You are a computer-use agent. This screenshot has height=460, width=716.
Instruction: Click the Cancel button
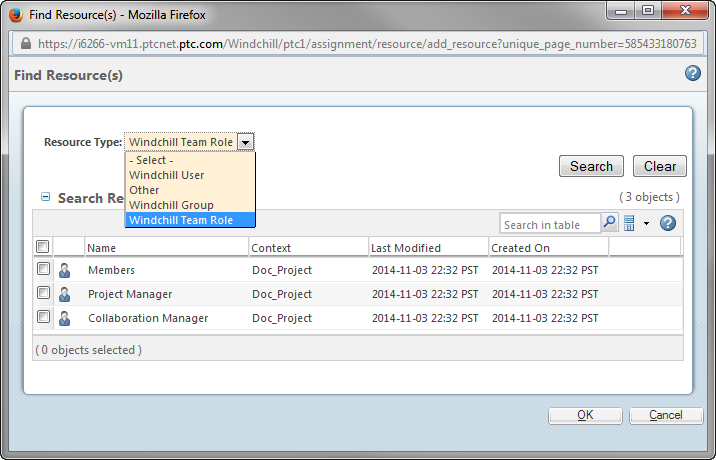666,415
